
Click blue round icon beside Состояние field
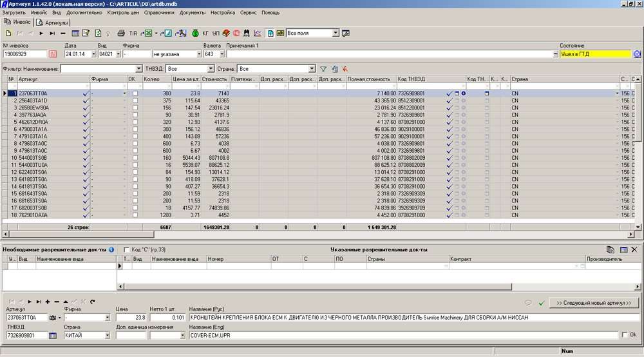coord(637,54)
